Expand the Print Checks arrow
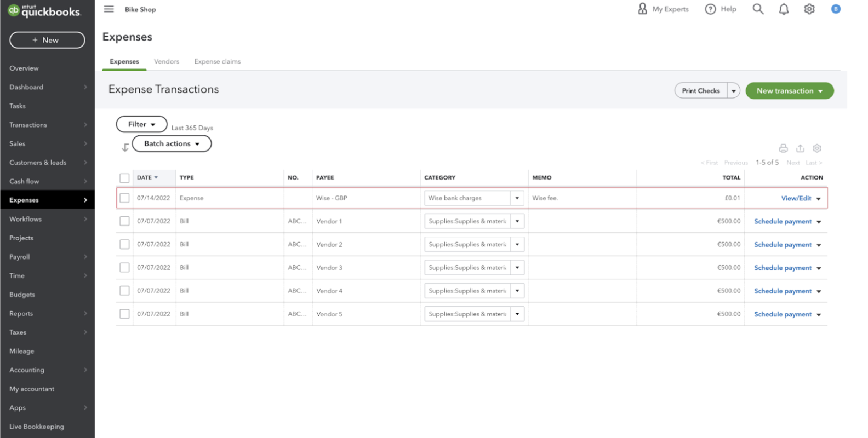This screenshot has width=868, height=438. (x=733, y=91)
